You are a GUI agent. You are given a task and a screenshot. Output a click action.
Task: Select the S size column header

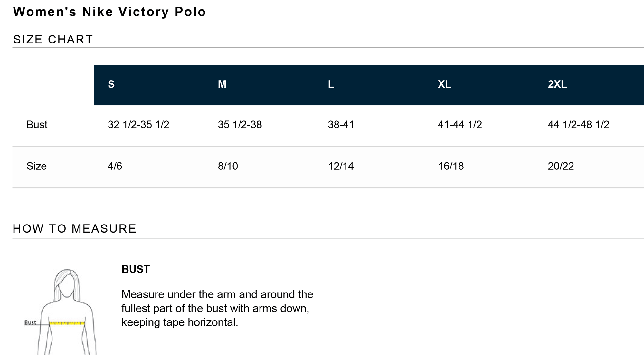111,84
